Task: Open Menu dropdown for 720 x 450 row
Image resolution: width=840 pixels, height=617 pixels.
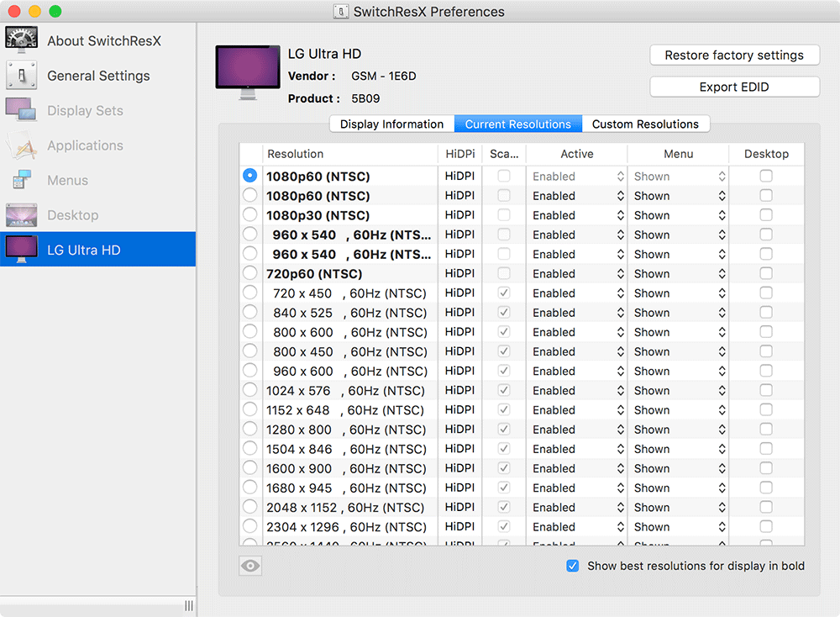Action: [679, 293]
